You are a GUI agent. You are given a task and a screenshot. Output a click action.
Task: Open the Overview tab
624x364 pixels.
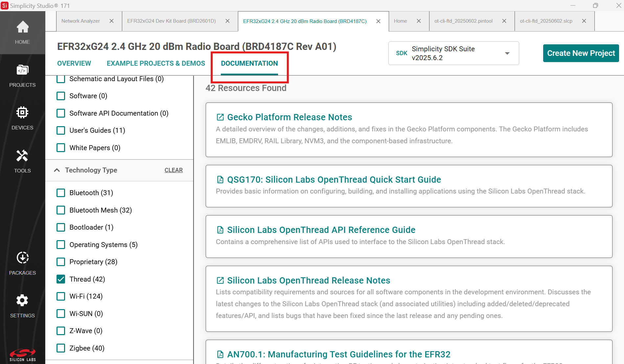pos(74,63)
